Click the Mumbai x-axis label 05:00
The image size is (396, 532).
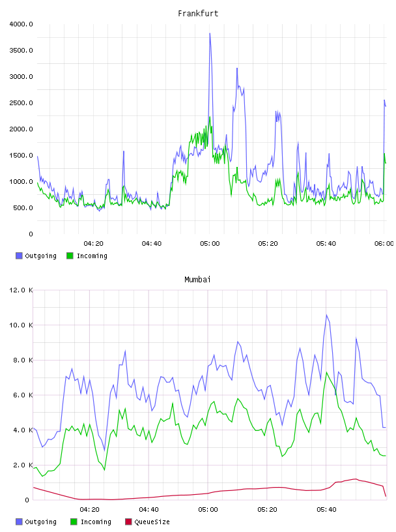(x=208, y=510)
